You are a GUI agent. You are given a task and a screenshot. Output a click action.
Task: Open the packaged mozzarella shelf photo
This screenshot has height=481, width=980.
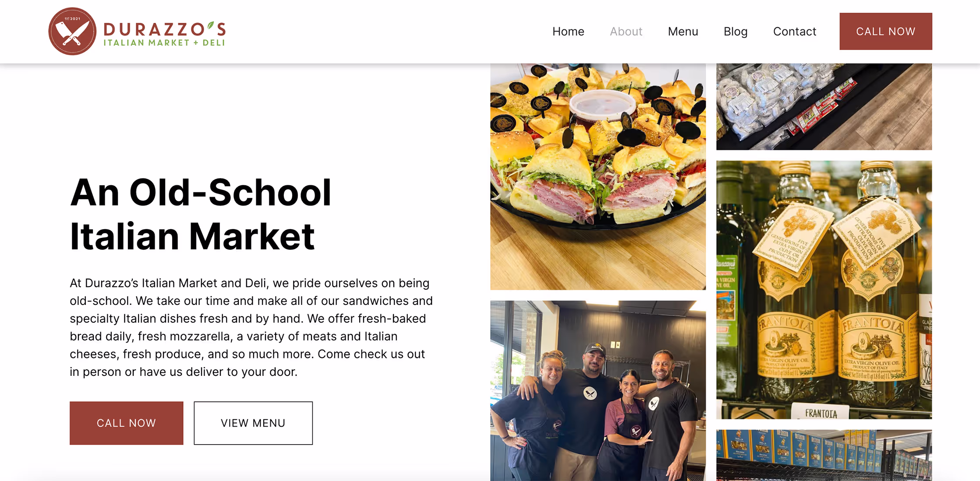point(824,106)
